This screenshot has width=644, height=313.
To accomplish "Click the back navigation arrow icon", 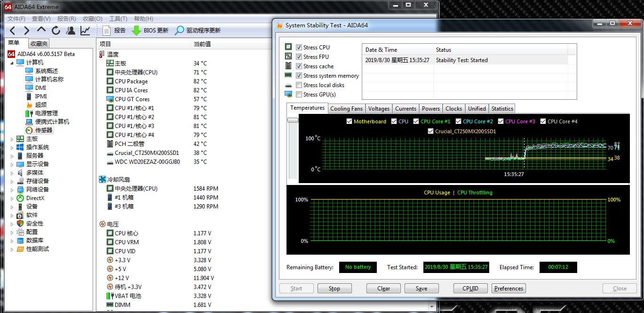I will (x=13, y=31).
